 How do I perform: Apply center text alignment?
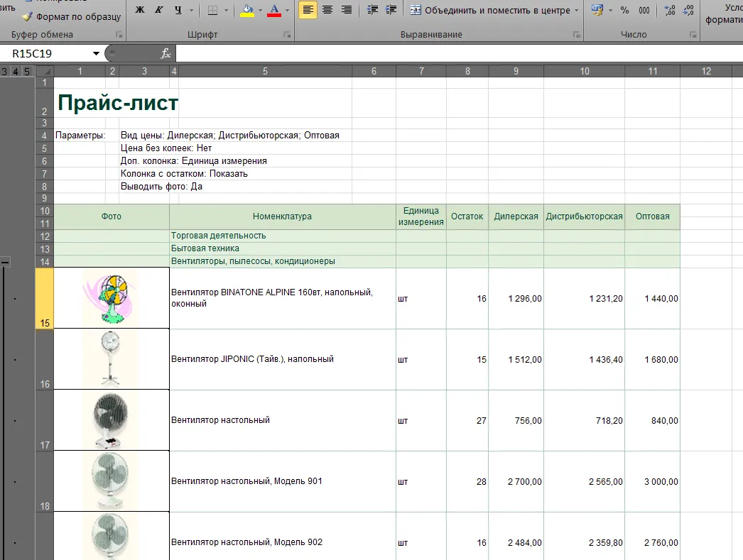click(327, 10)
